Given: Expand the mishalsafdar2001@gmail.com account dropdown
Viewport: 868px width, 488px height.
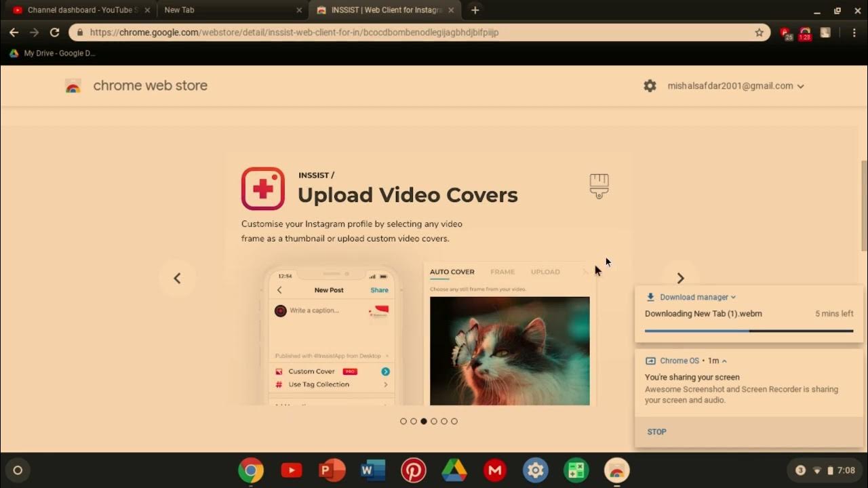Looking at the screenshot, I should tap(736, 86).
